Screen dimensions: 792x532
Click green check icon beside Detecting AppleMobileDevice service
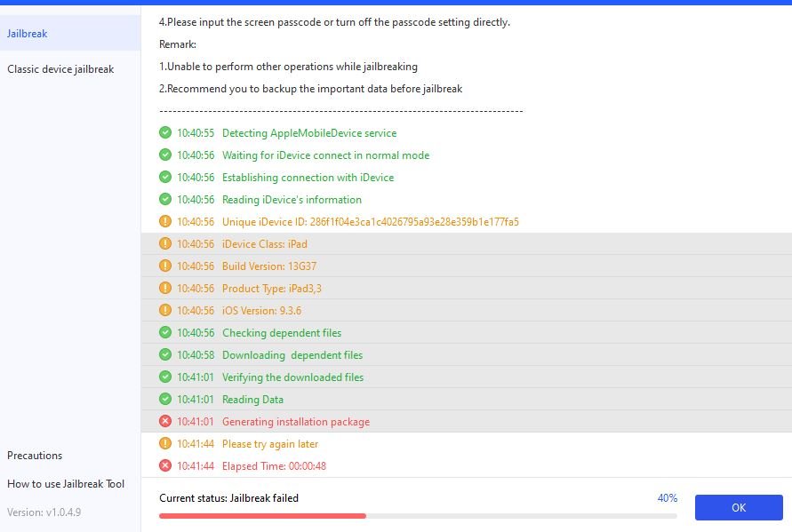click(165, 133)
